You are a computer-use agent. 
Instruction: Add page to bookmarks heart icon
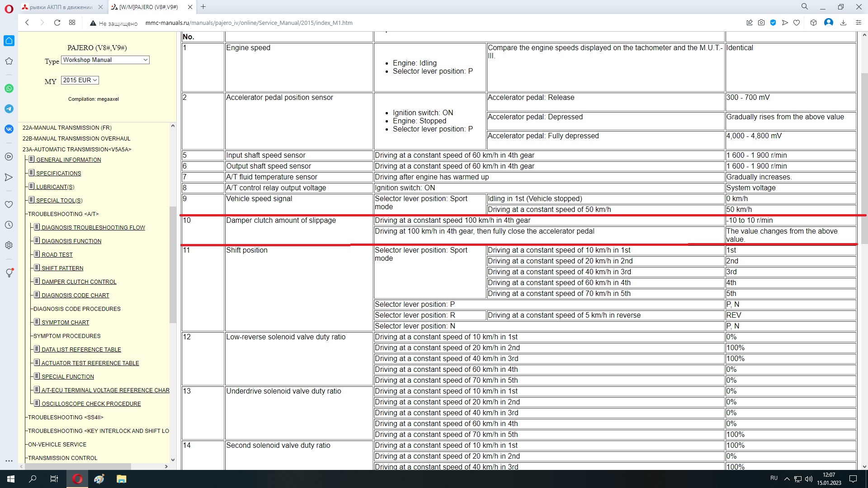(797, 23)
